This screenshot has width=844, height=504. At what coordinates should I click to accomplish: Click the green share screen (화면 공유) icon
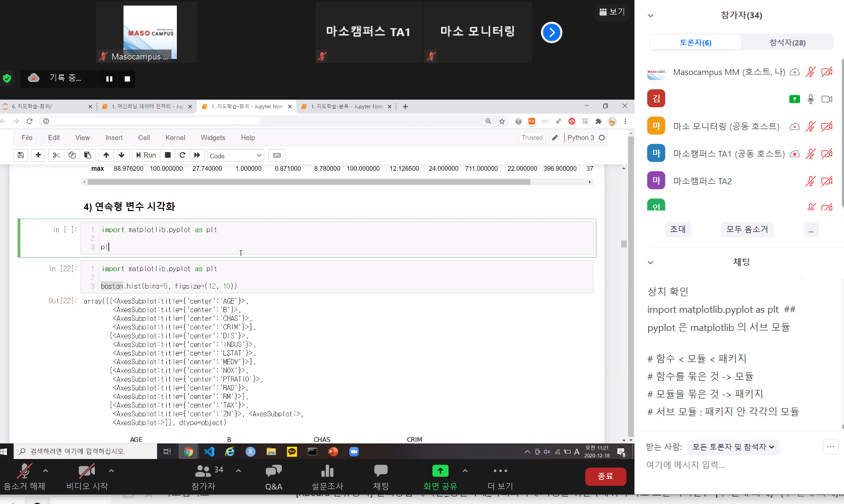pos(440,471)
